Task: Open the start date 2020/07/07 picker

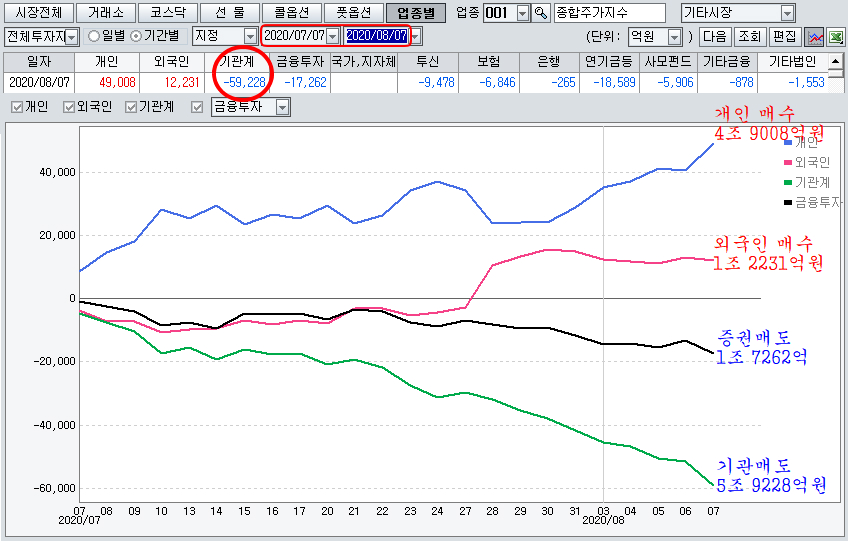Action: (333, 37)
